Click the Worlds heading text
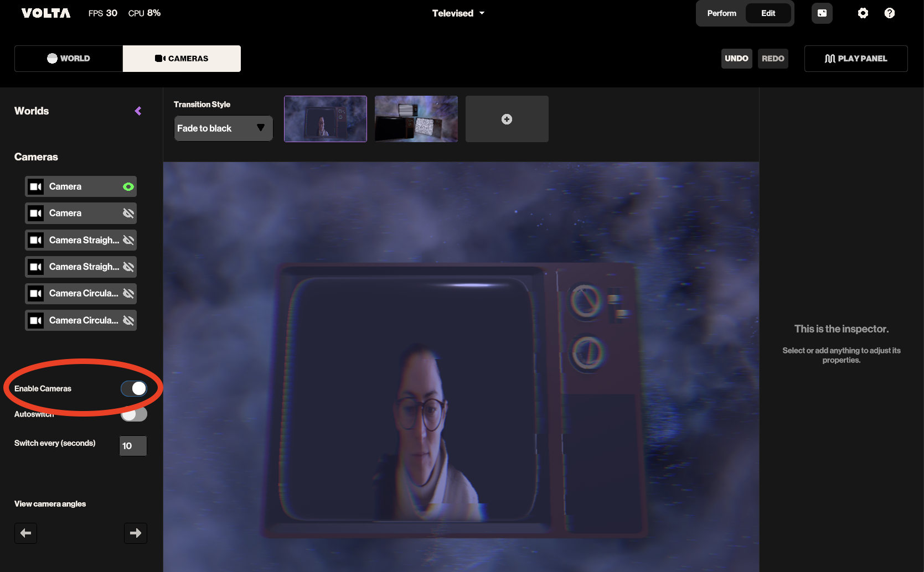This screenshot has height=572, width=924. 32,111
